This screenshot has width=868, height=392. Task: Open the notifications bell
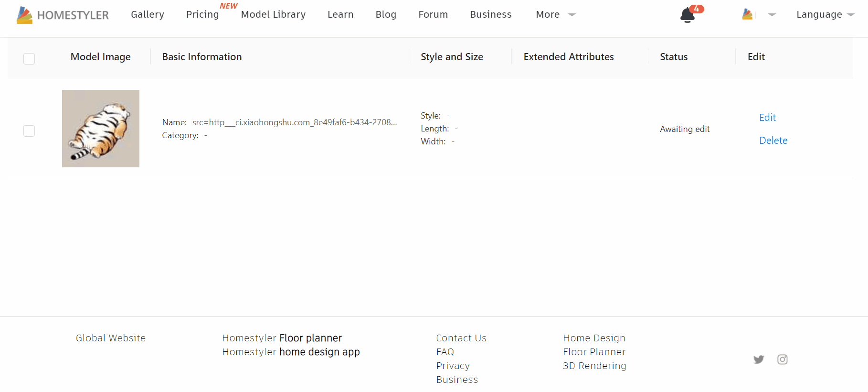click(688, 15)
